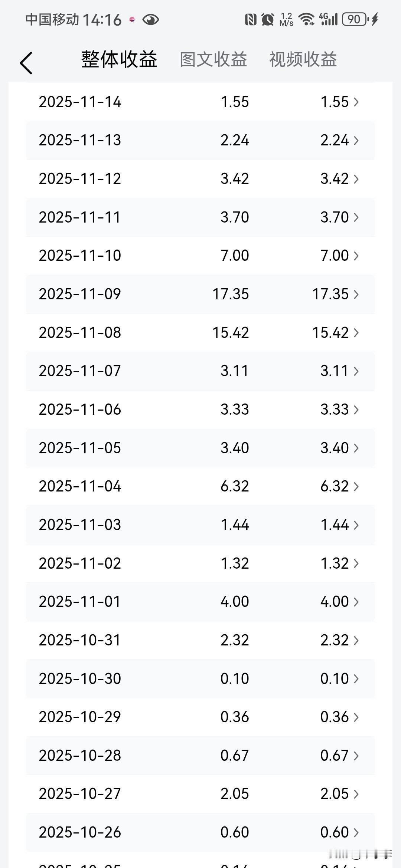The height and width of the screenshot is (868, 401).
Task: Open the 2025-11-04 earnings row
Action: click(x=200, y=486)
